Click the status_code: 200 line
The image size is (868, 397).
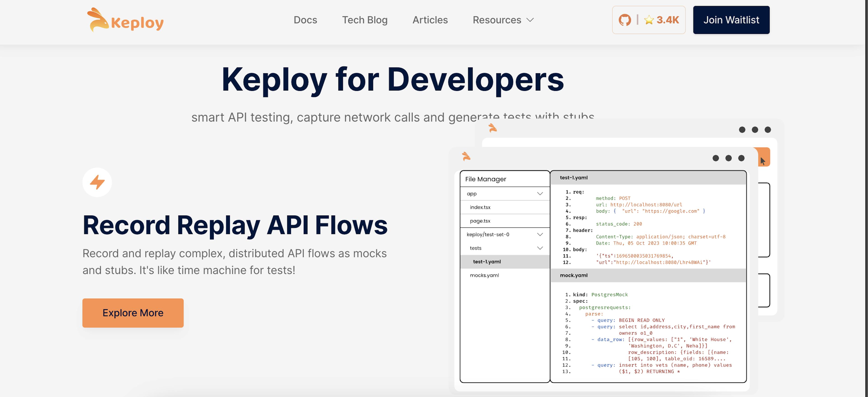[x=619, y=224]
